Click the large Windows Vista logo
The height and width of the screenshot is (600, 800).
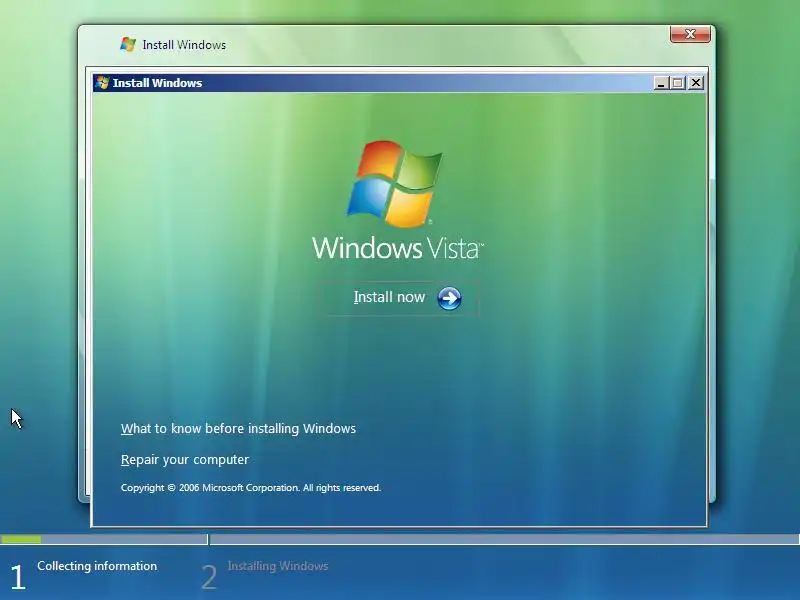point(394,184)
